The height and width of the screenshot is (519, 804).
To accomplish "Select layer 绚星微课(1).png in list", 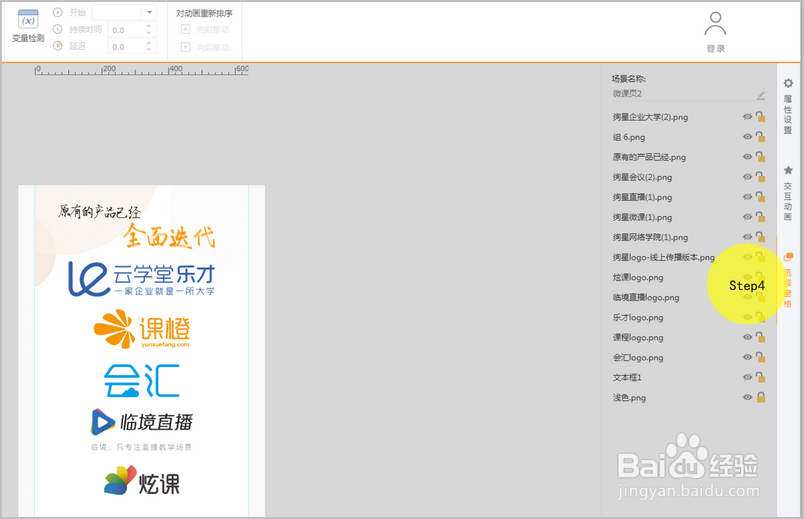I will [x=642, y=217].
